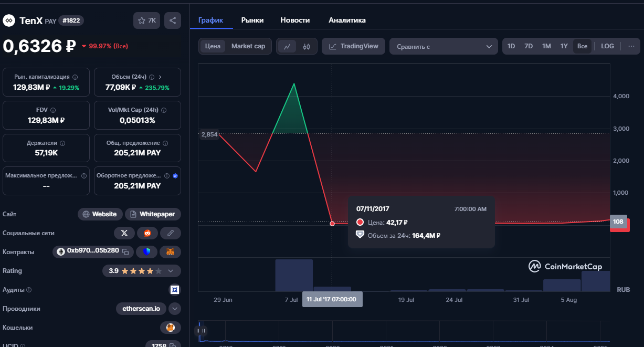
Task: Open the share icon button
Action: (173, 21)
